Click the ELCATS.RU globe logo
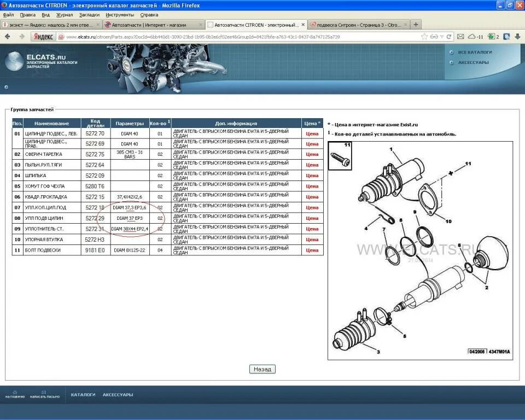 point(14,62)
